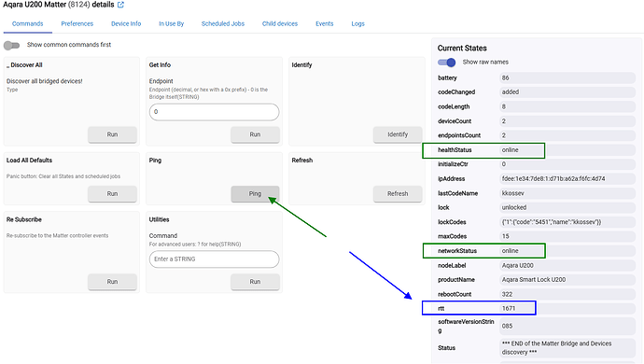
Task: Click the Aqara U200 Matter details title
Action: pos(58,5)
